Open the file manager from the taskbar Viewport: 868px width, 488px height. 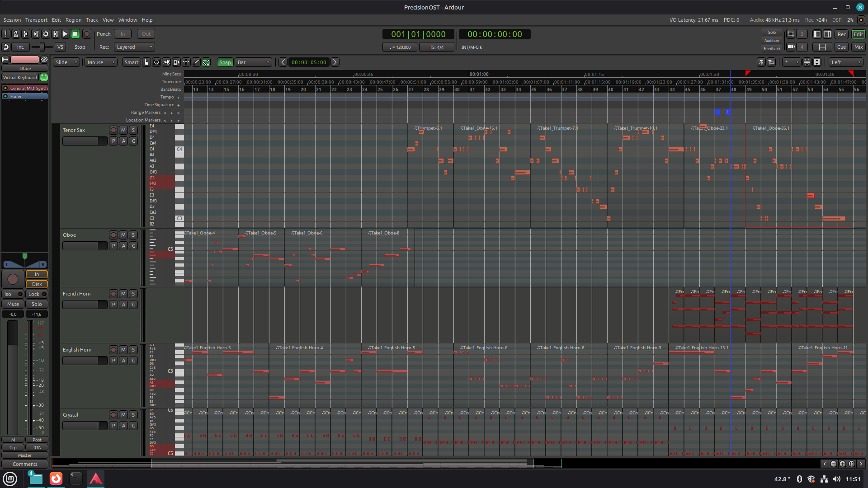point(36,479)
